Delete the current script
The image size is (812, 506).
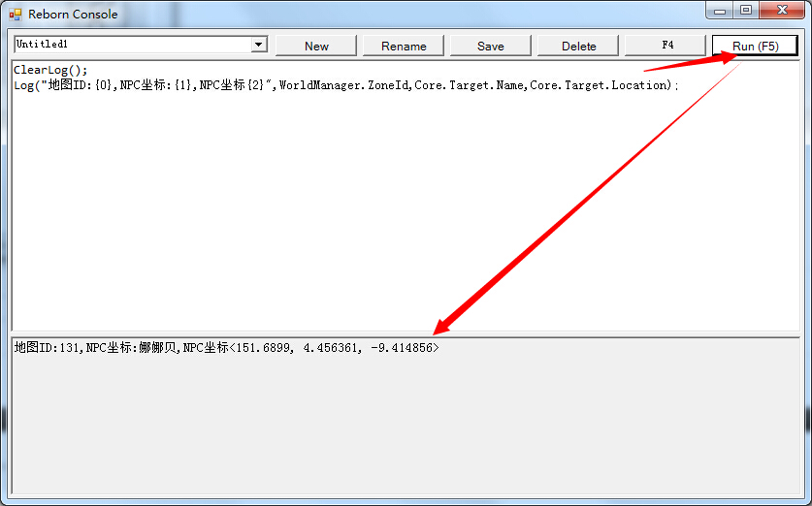tap(578, 47)
